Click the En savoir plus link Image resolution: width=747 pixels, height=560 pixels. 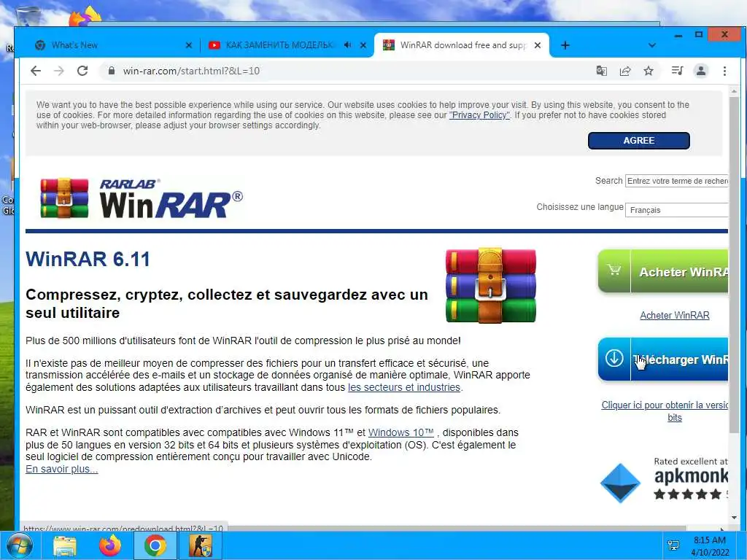61,469
